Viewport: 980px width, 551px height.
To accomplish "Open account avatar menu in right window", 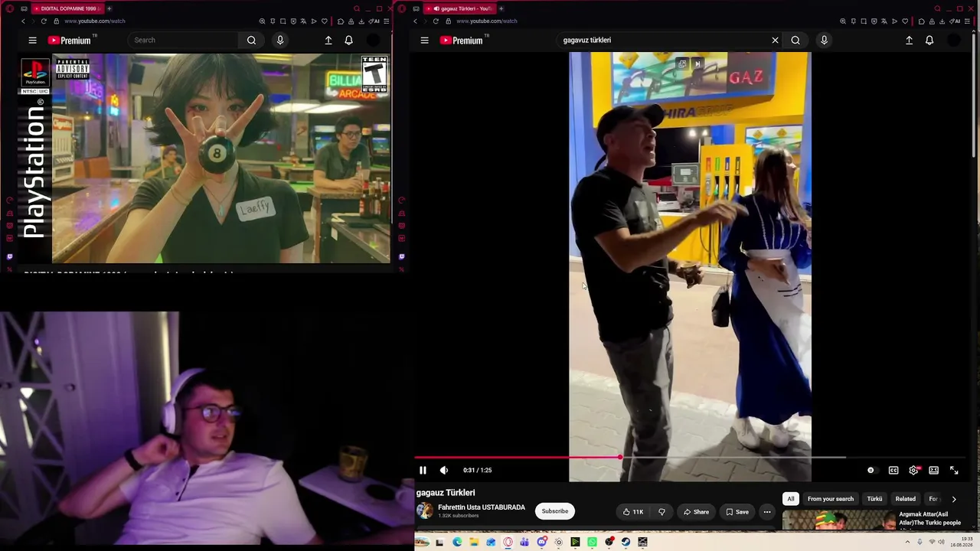I will pyautogui.click(x=954, y=41).
